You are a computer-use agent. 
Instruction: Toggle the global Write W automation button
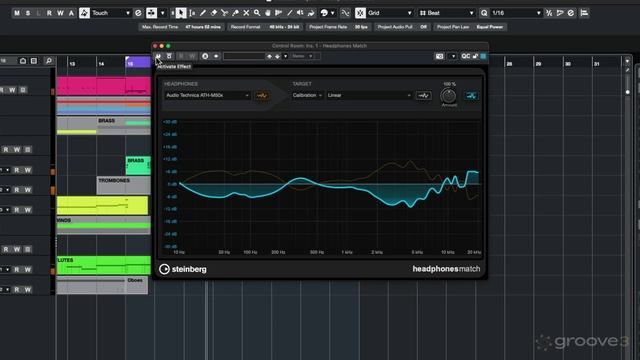[60, 13]
